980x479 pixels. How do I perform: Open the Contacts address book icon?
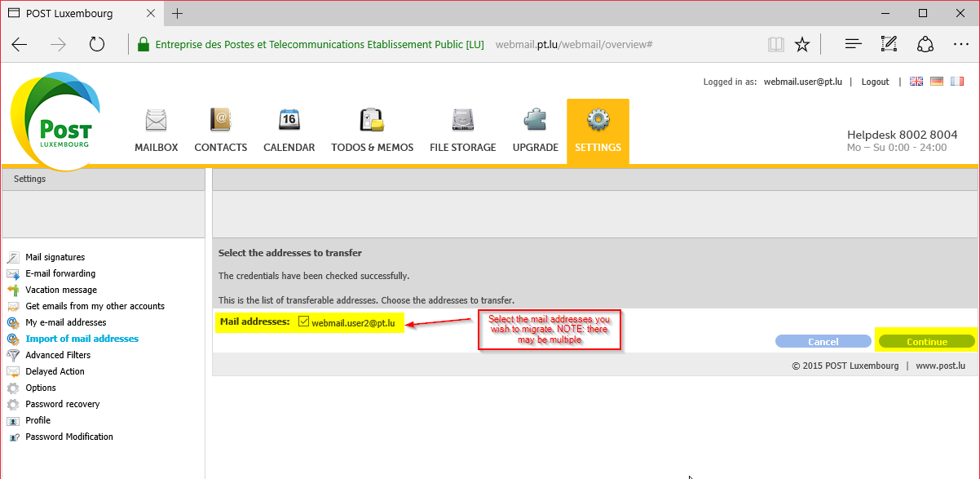coord(221,120)
